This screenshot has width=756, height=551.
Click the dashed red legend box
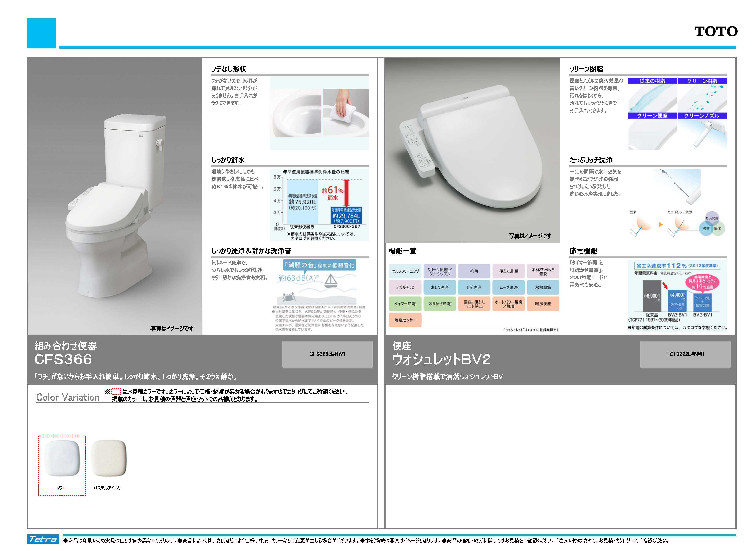tap(116, 391)
